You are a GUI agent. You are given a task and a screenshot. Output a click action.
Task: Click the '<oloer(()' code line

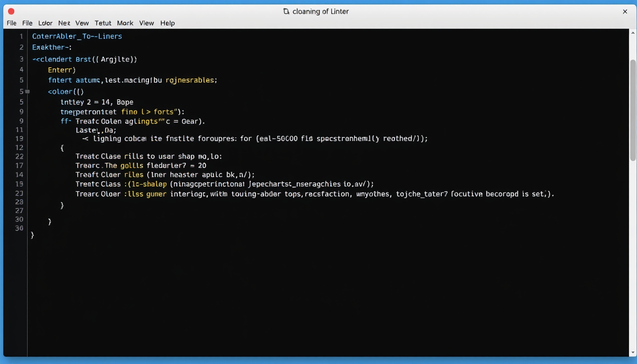pos(66,91)
